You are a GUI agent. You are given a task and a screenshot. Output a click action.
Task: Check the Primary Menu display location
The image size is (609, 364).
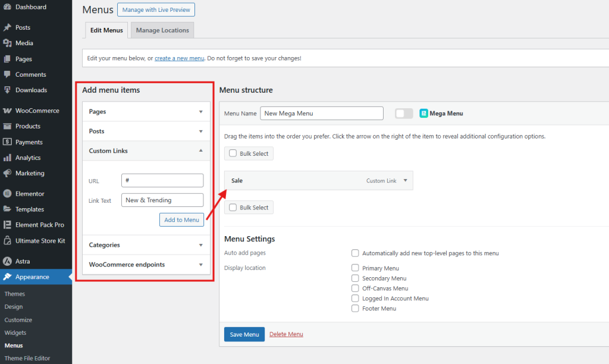coord(355,268)
